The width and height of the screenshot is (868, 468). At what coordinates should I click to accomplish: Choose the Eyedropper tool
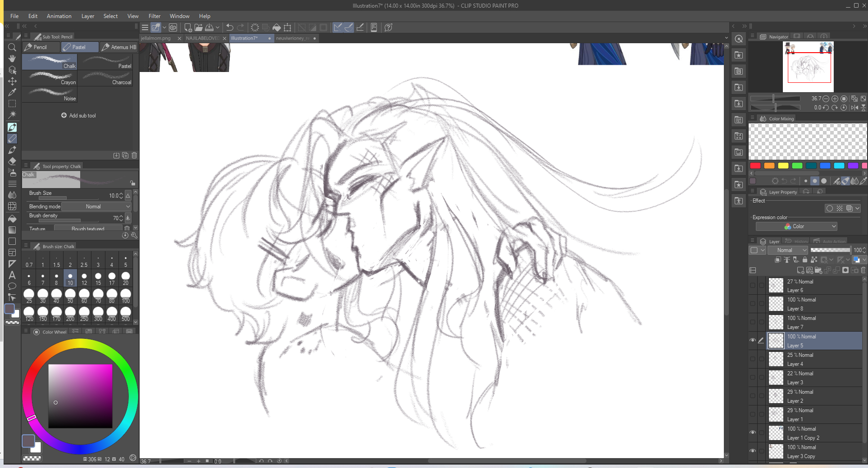point(12,92)
